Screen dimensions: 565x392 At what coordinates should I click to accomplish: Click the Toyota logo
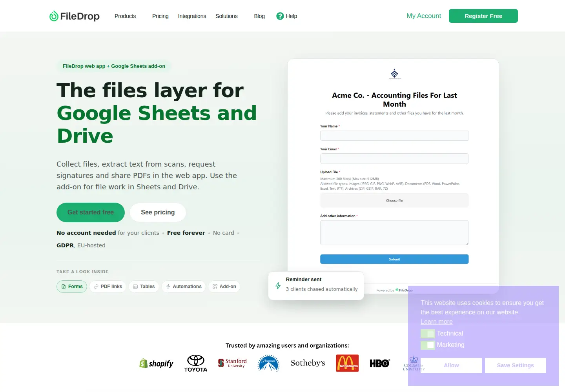[196, 363]
